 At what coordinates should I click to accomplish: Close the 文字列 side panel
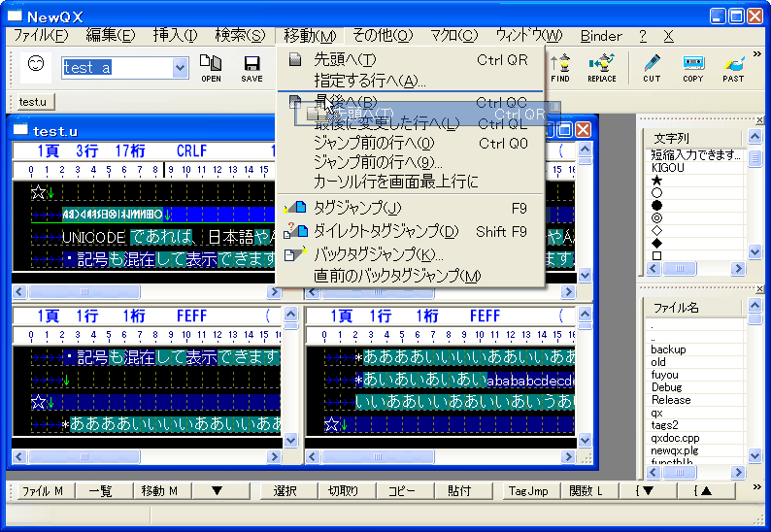tap(759, 119)
